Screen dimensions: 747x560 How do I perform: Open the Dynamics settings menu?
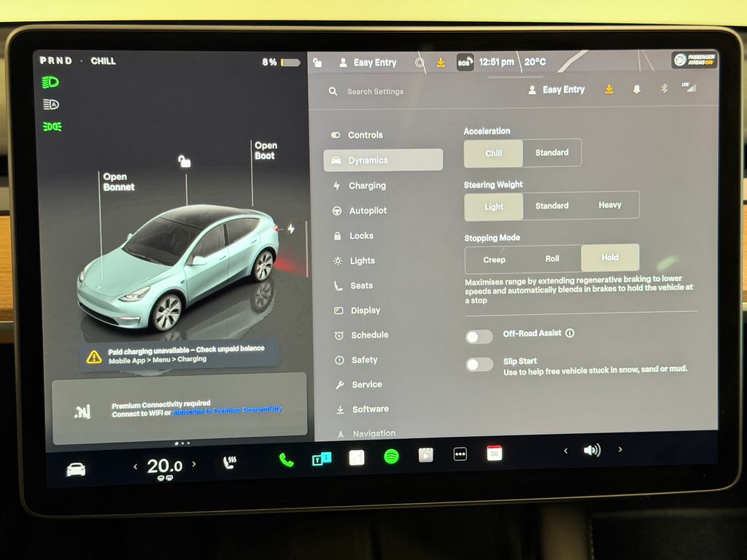point(383,160)
